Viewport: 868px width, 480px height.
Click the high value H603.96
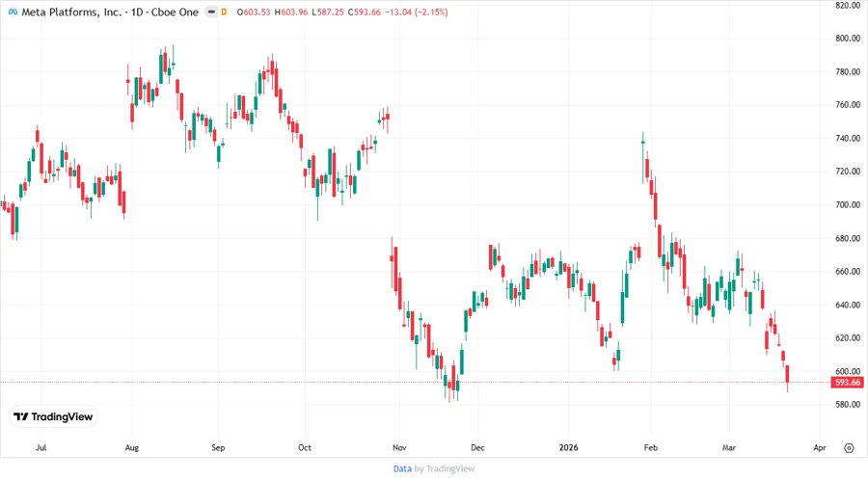(x=291, y=12)
